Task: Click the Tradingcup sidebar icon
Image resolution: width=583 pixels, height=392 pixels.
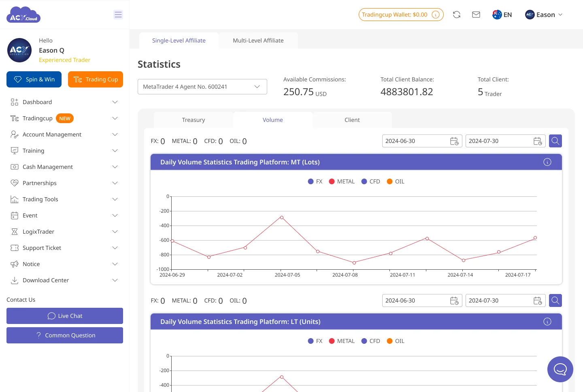Action: click(x=15, y=118)
